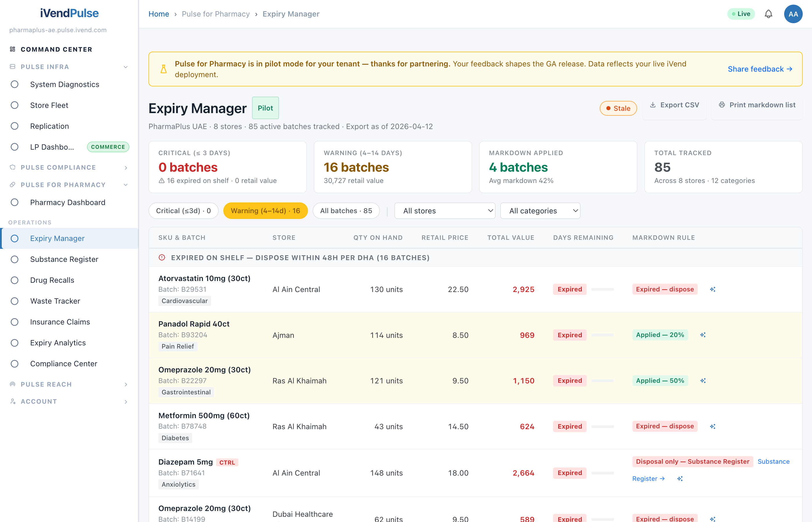Click the Live status indicator
This screenshot has height=522, width=812.
tap(741, 14)
